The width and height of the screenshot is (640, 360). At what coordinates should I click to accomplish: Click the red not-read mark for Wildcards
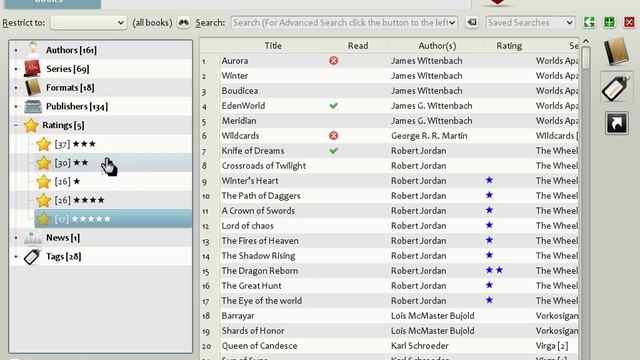coord(333,136)
